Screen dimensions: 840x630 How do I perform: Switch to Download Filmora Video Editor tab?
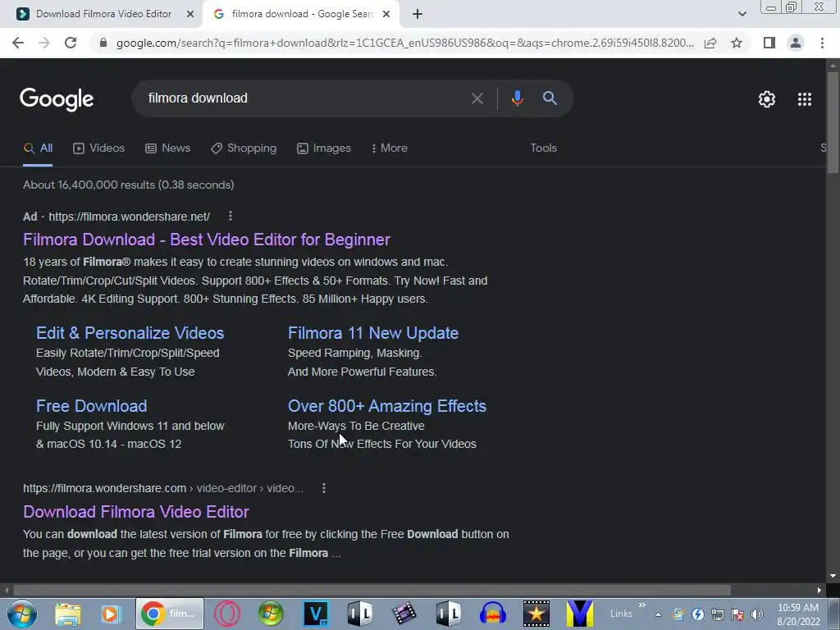103,14
